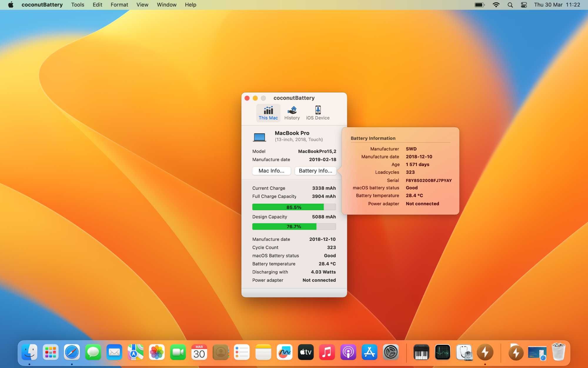Open Finder from the Dock
This screenshot has height=368, width=588.
point(29,352)
